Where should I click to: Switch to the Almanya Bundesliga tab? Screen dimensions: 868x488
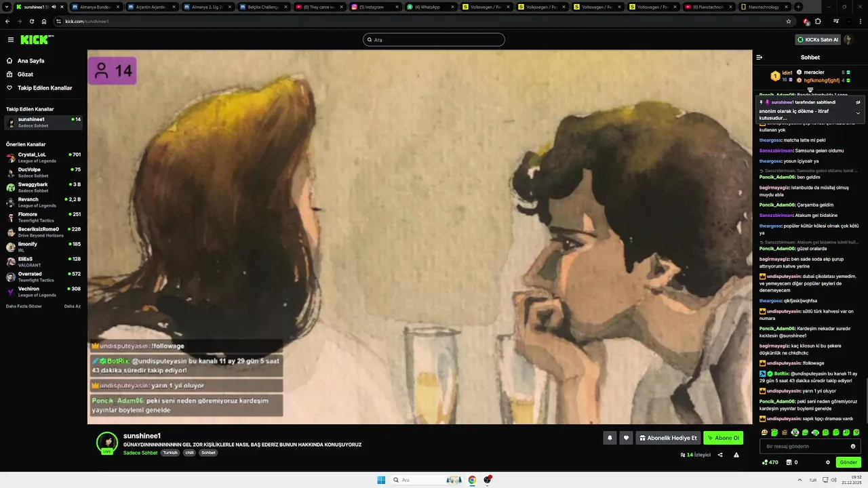point(96,7)
